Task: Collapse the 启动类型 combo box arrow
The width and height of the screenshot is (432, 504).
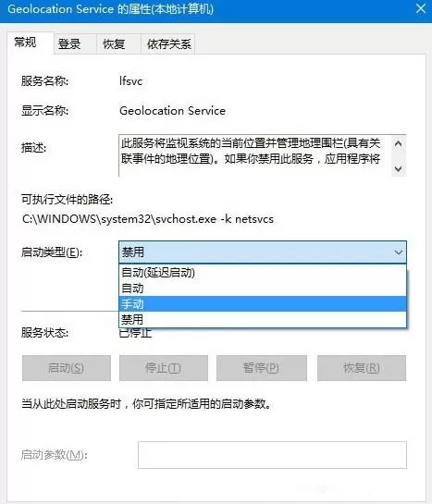Action: pyautogui.click(x=399, y=252)
